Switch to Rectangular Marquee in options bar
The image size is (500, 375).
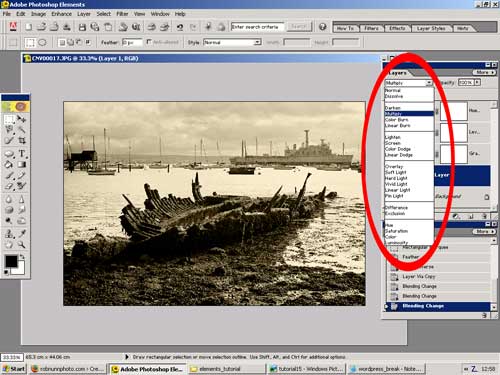point(30,42)
